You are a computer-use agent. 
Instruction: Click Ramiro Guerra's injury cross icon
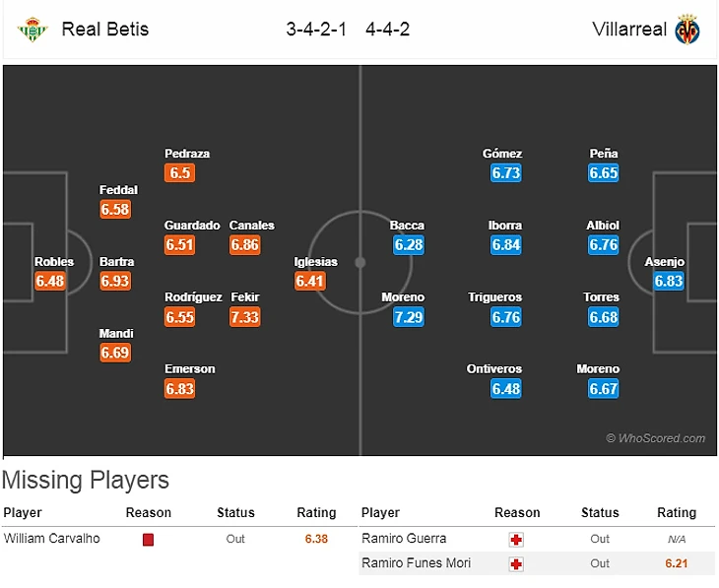(516, 540)
